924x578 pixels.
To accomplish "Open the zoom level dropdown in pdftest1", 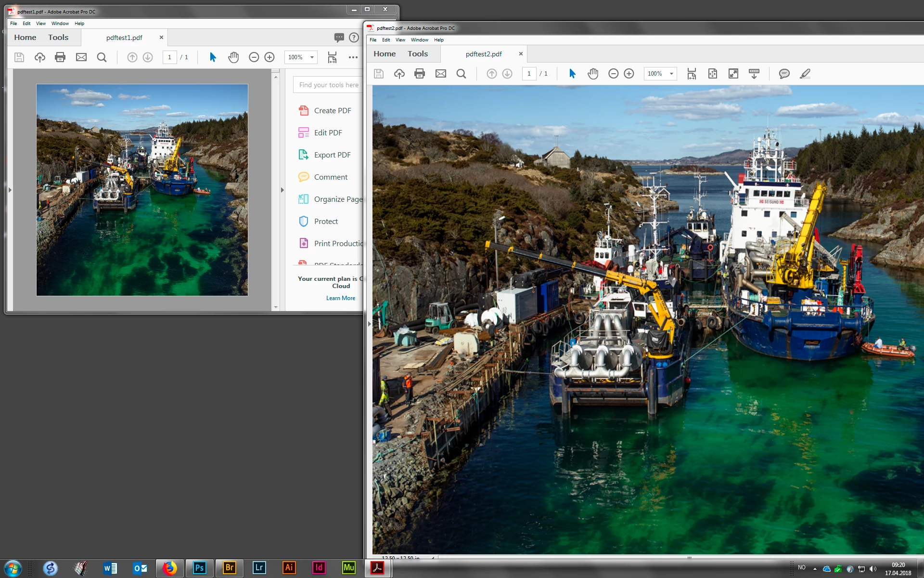I will [x=312, y=57].
